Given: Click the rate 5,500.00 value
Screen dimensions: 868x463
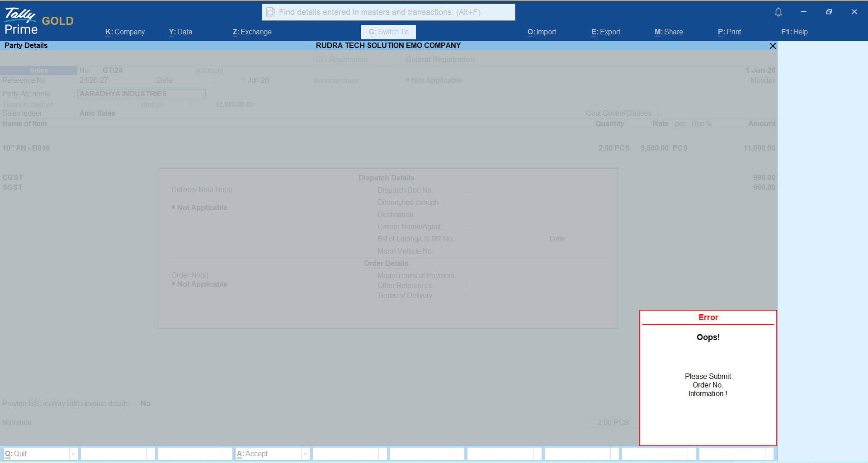Looking at the screenshot, I should pyautogui.click(x=654, y=148).
